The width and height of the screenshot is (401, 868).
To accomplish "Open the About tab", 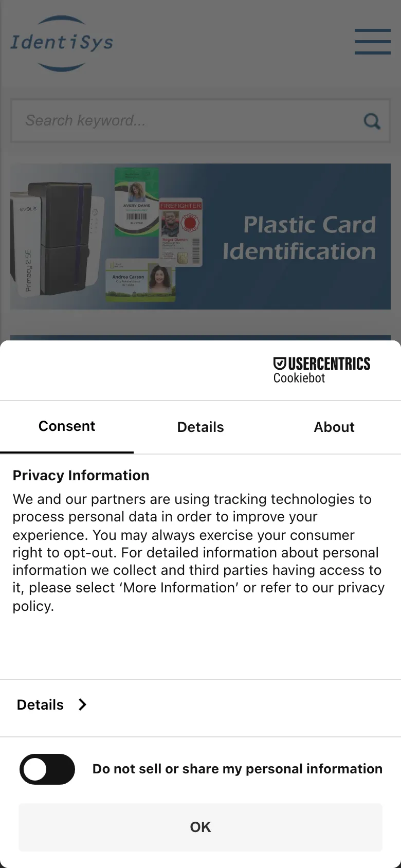I will 334,427.
